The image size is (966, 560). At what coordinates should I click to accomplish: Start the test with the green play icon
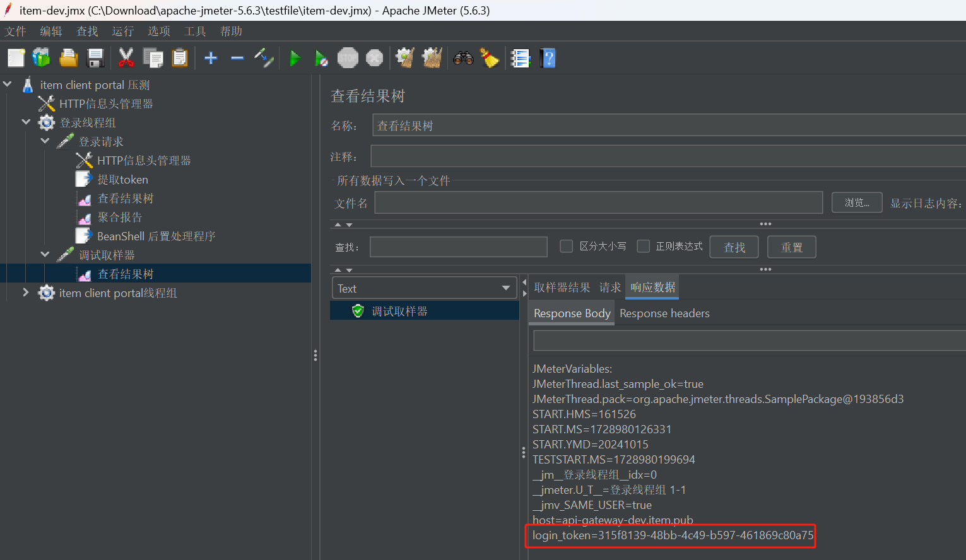tap(295, 58)
